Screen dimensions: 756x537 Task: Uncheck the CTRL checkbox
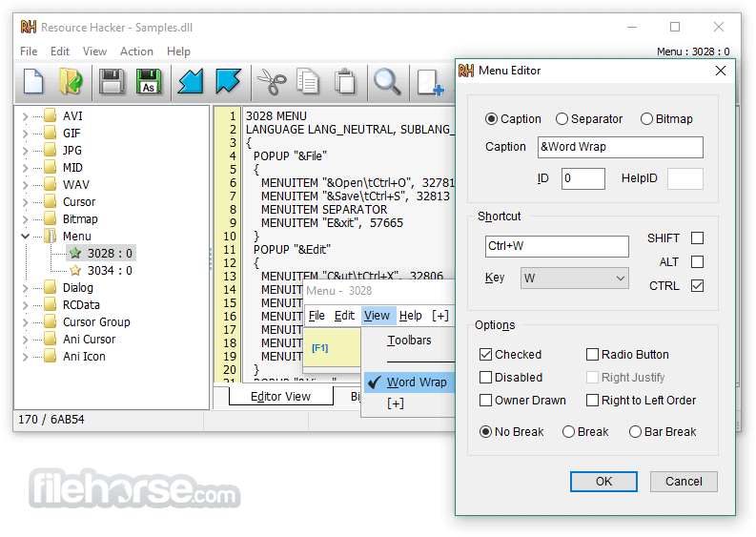click(x=697, y=285)
